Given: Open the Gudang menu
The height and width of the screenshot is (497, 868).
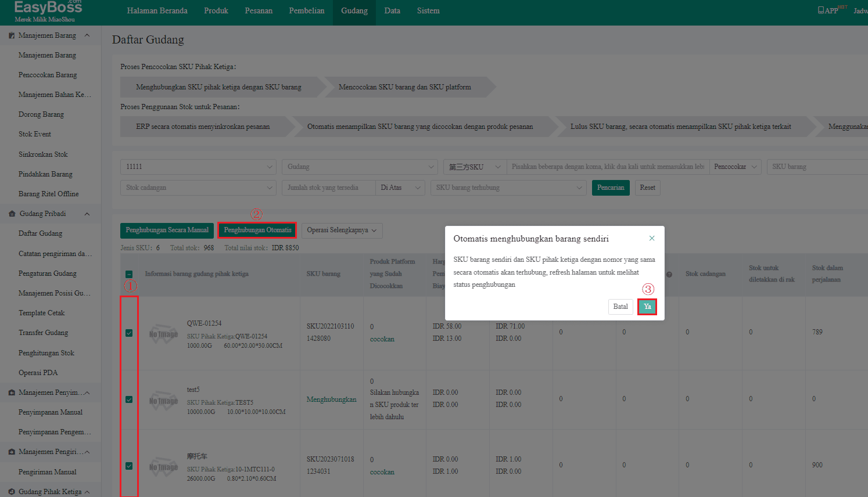Looking at the screenshot, I should pos(354,11).
